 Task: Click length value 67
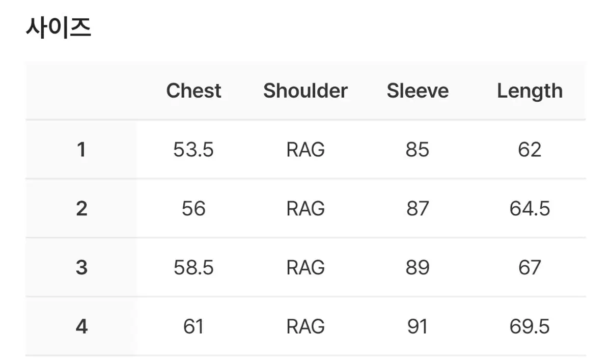530,268
